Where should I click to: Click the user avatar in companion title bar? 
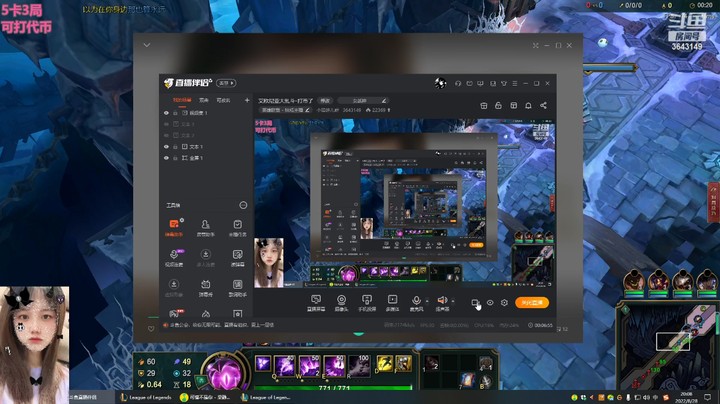440,83
